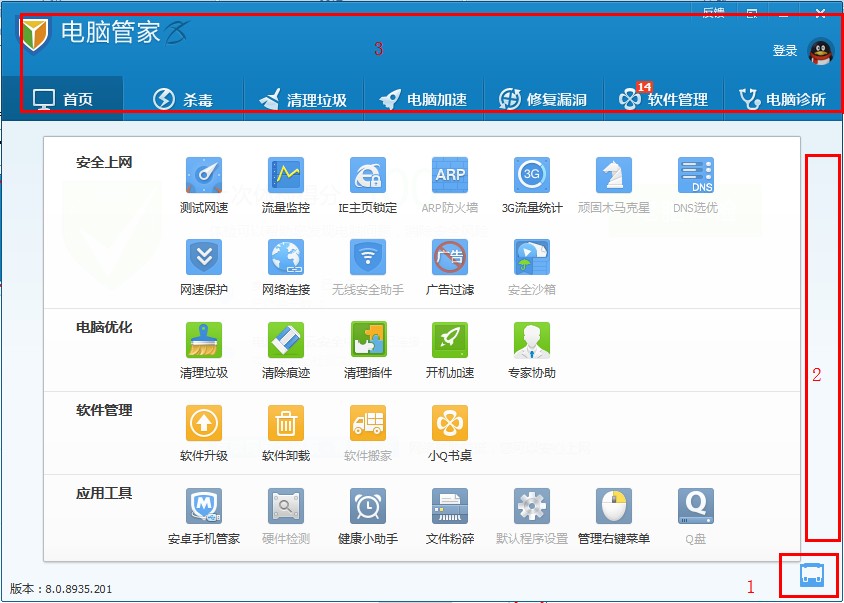
Task: Launch 开机加速 boot accelerator
Action: coord(449,350)
